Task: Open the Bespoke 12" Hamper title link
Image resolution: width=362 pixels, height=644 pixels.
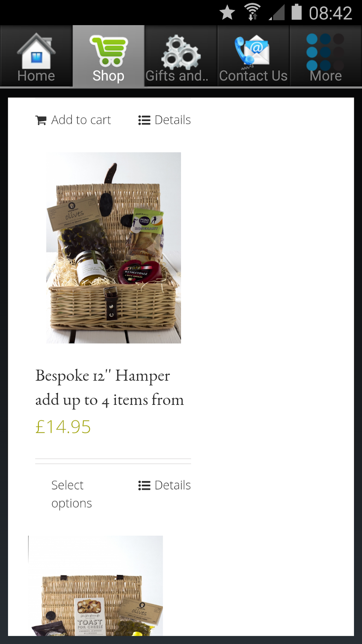Action: [110, 388]
